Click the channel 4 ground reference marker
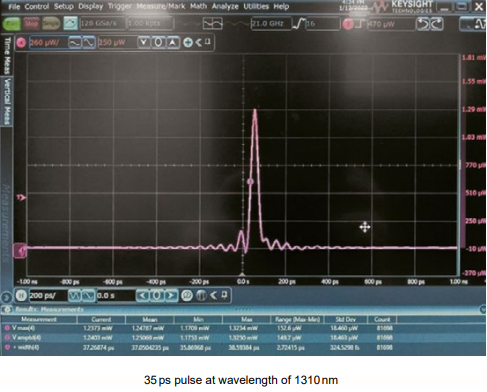The width and height of the screenshot is (487, 392). click(20, 250)
